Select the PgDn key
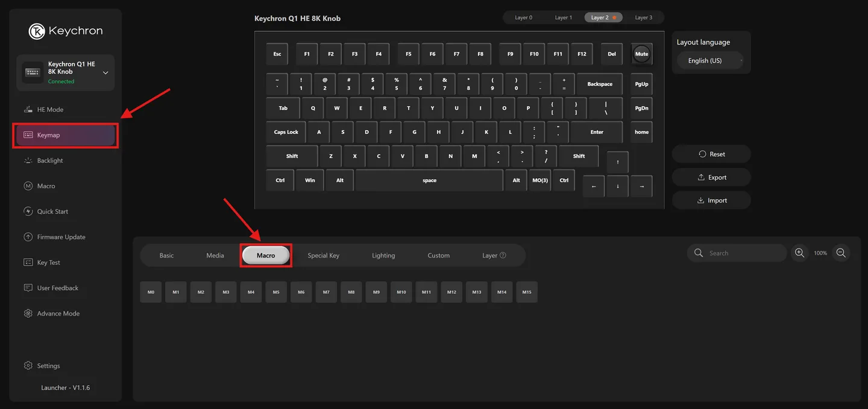Image resolution: width=868 pixels, height=409 pixels. tap(641, 108)
